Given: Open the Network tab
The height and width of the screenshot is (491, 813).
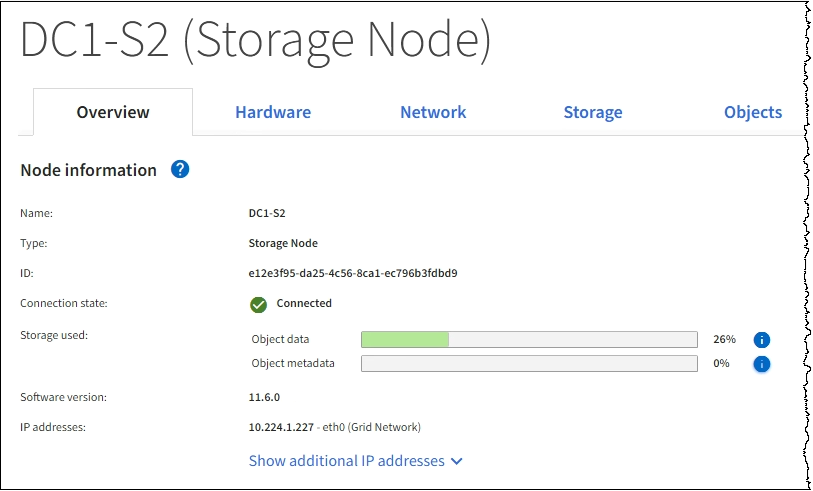Looking at the screenshot, I should (x=433, y=112).
